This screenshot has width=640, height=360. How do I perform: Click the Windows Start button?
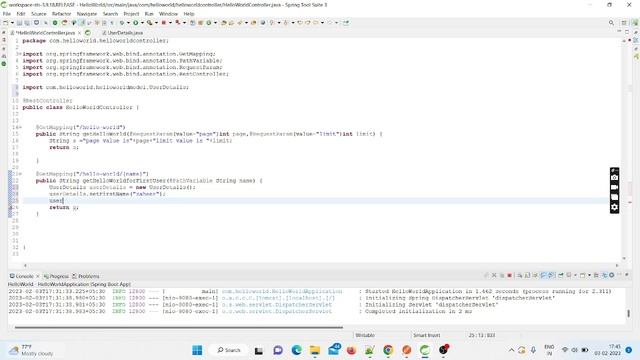click(197, 350)
